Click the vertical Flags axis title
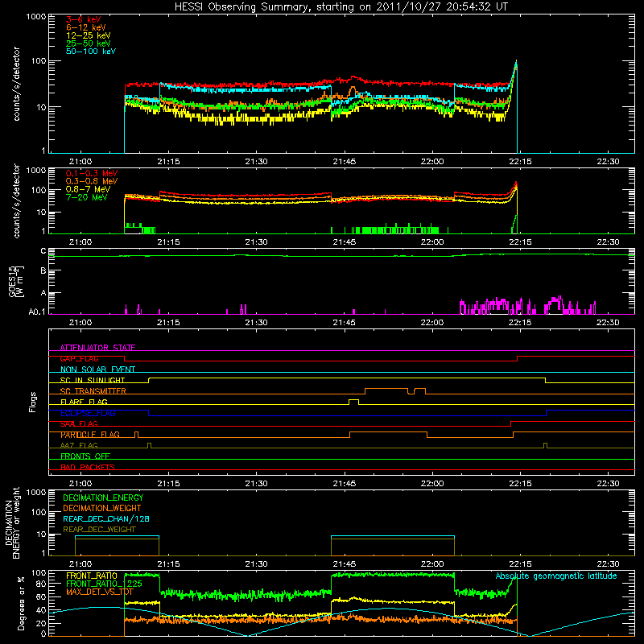This screenshot has width=644, height=644. coord(33,402)
